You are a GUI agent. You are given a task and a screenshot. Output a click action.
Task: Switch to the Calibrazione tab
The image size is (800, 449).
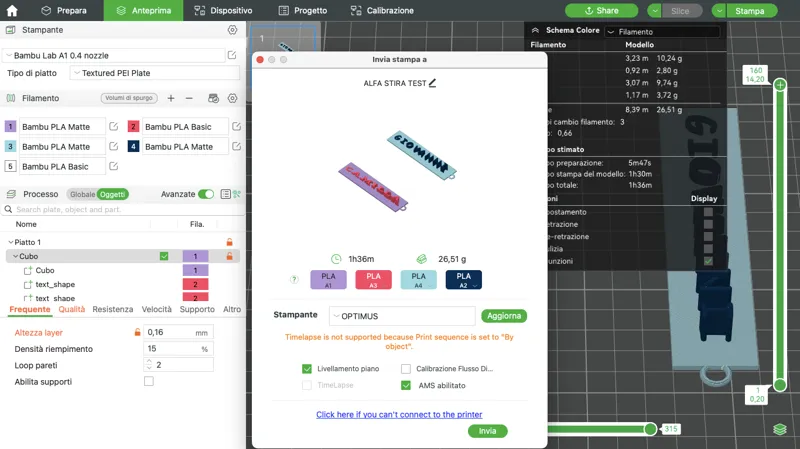point(382,10)
